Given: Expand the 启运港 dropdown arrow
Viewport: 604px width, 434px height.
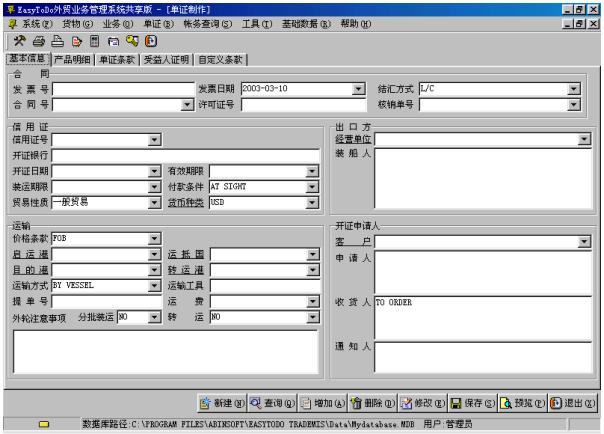Looking at the screenshot, I should coord(154,254).
